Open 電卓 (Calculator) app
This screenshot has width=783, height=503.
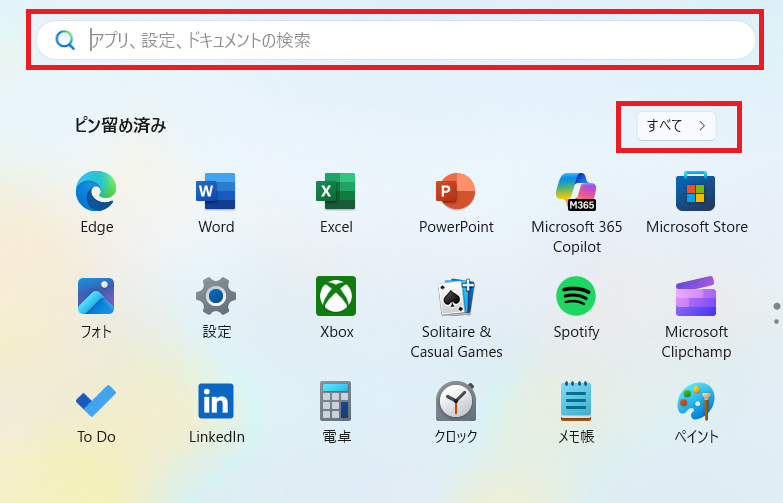pyautogui.click(x=336, y=401)
